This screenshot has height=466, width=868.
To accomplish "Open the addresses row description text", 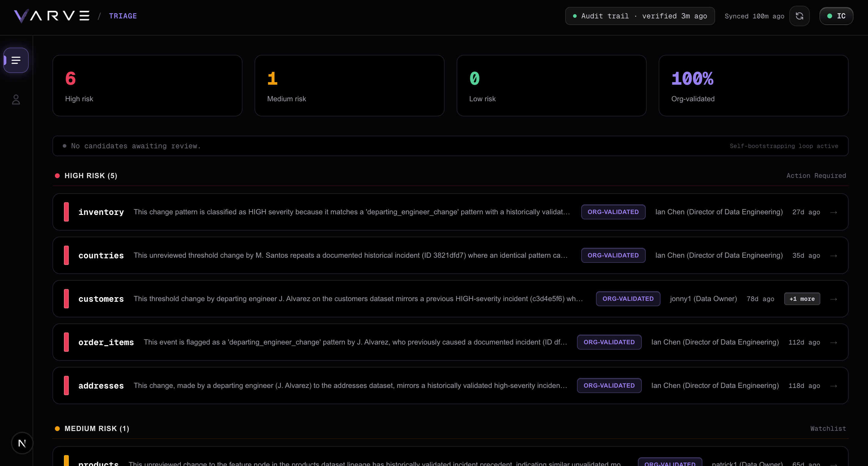I will (x=350, y=386).
